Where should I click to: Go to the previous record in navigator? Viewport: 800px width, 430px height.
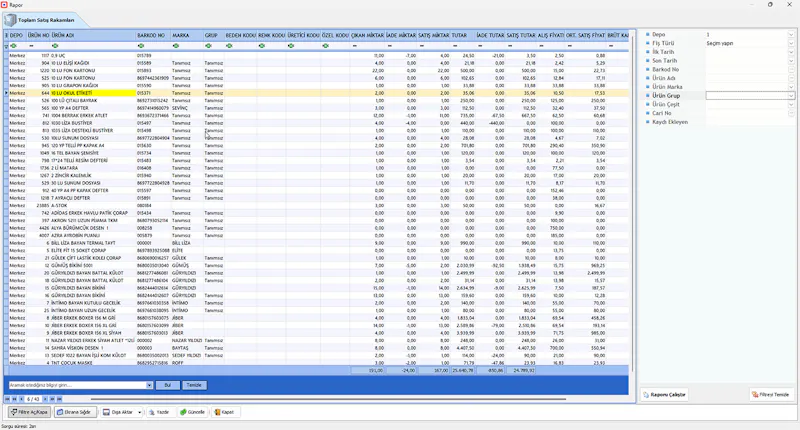click(21, 399)
